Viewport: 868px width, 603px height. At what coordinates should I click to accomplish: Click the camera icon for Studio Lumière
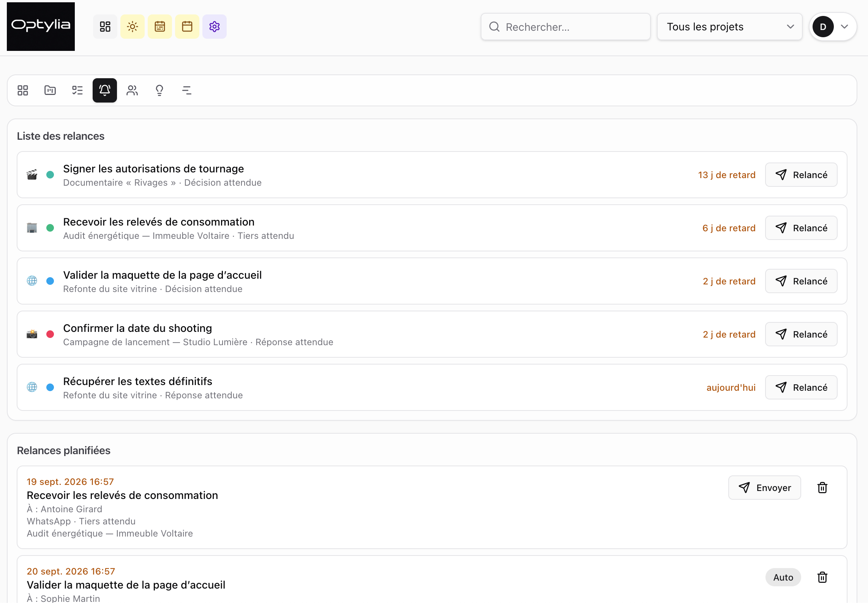click(32, 334)
